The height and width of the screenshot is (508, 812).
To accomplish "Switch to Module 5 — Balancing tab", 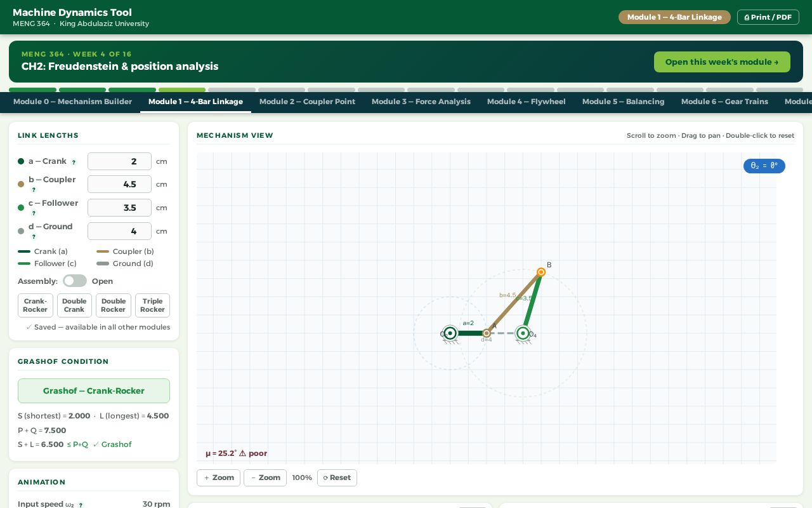I will (x=623, y=102).
